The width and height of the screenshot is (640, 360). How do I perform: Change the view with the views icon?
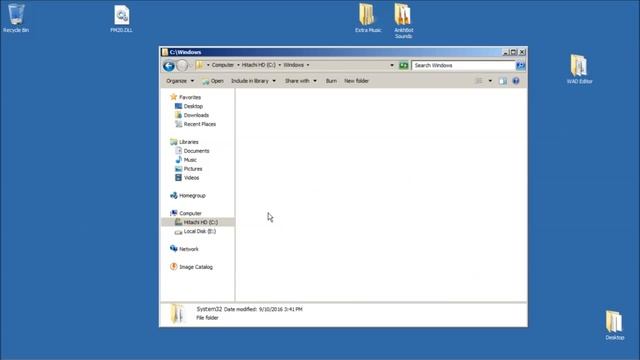pos(479,81)
